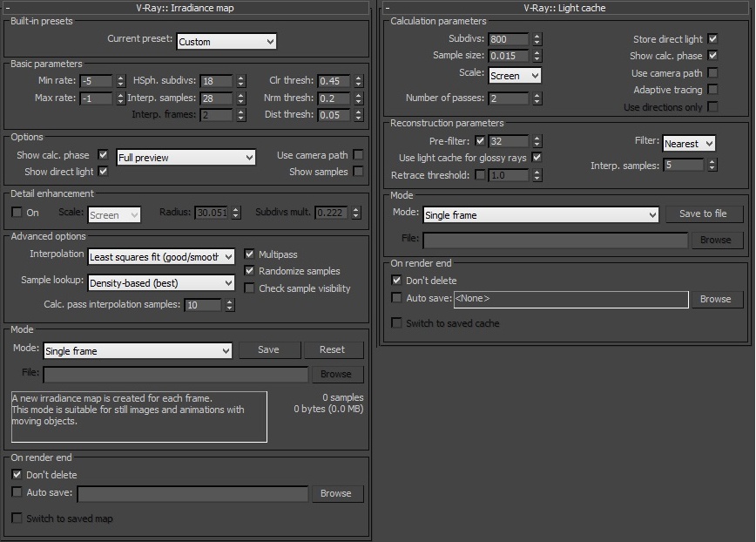
Task: Click Save to file button
Action: click(x=703, y=213)
